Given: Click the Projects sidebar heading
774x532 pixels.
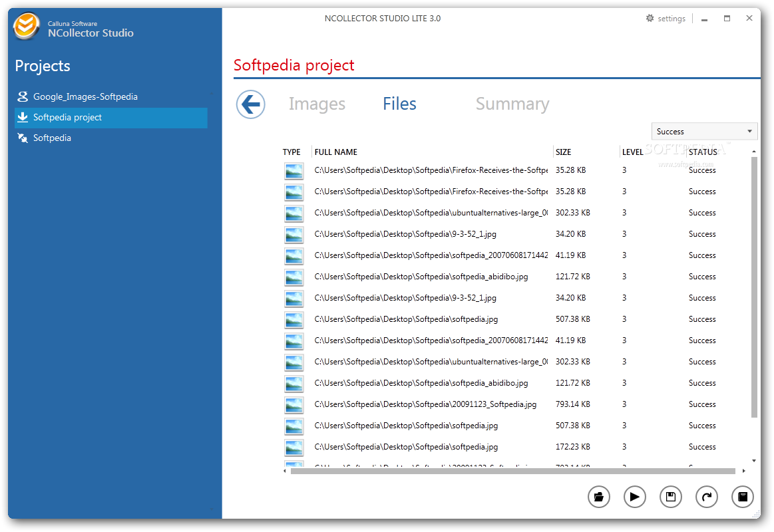Looking at the screenshot, I should [x=43, y=66].
